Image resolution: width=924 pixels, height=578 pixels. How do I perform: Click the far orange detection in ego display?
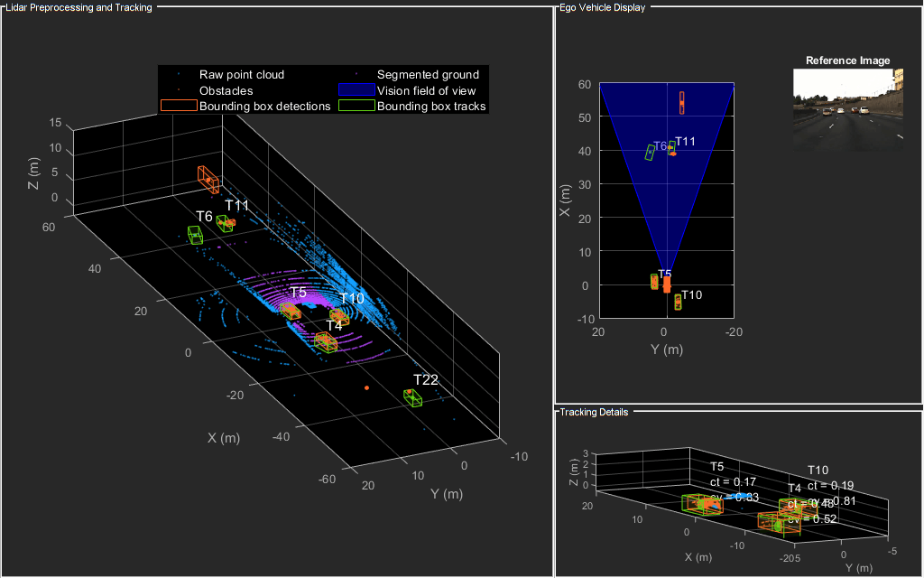(x=682, y=103)
